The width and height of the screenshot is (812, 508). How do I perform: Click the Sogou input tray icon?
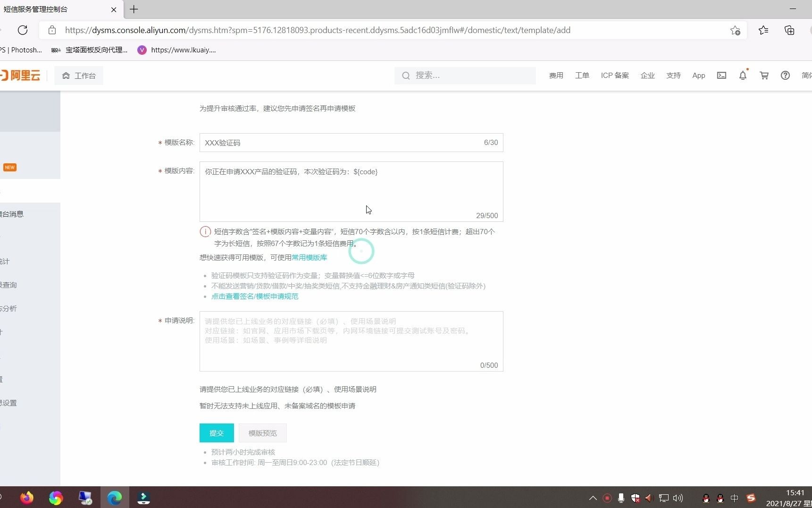(751, 498)
